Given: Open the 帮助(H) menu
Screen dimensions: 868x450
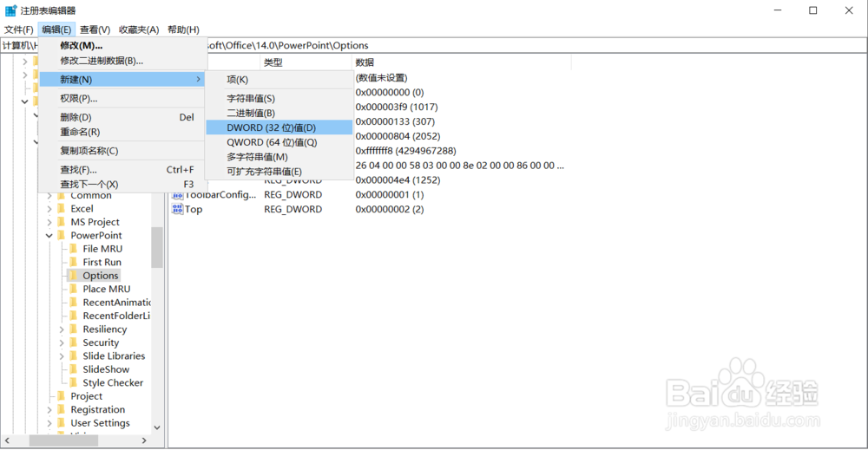Looking at the screenshot, I should tap(183, 29).
